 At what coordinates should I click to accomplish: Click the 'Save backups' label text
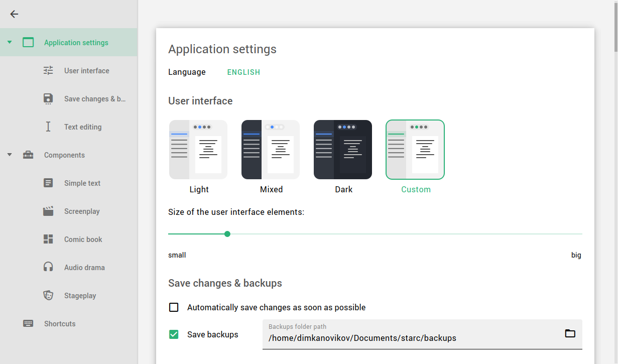(213, 334)
